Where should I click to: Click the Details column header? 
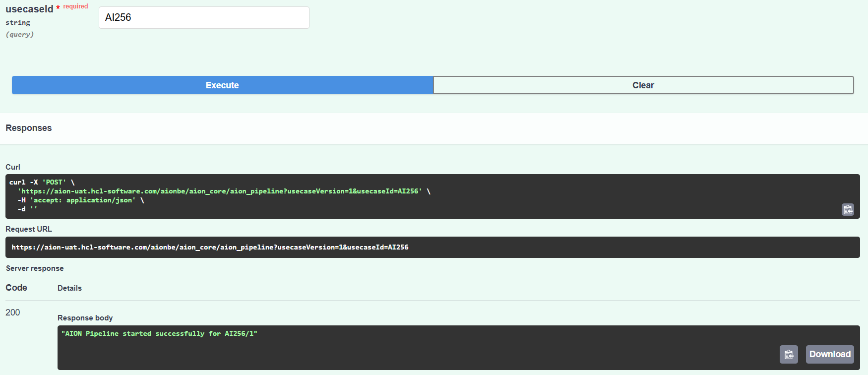pyautogui.click(x=69, y=288)
